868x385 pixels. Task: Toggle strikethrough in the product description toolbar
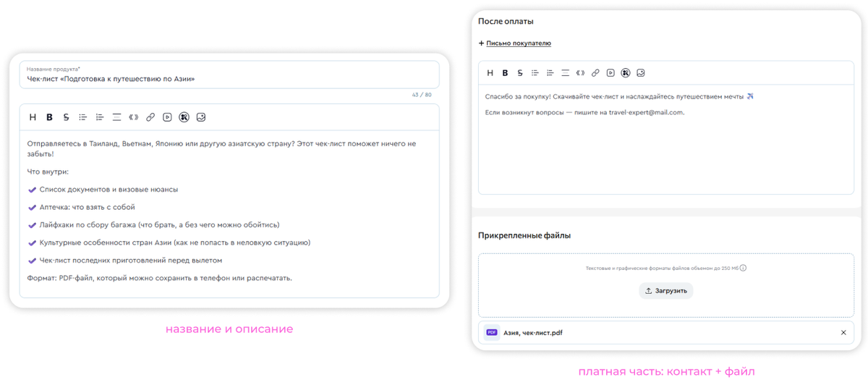pyautogui.click(x=66, y=117)
